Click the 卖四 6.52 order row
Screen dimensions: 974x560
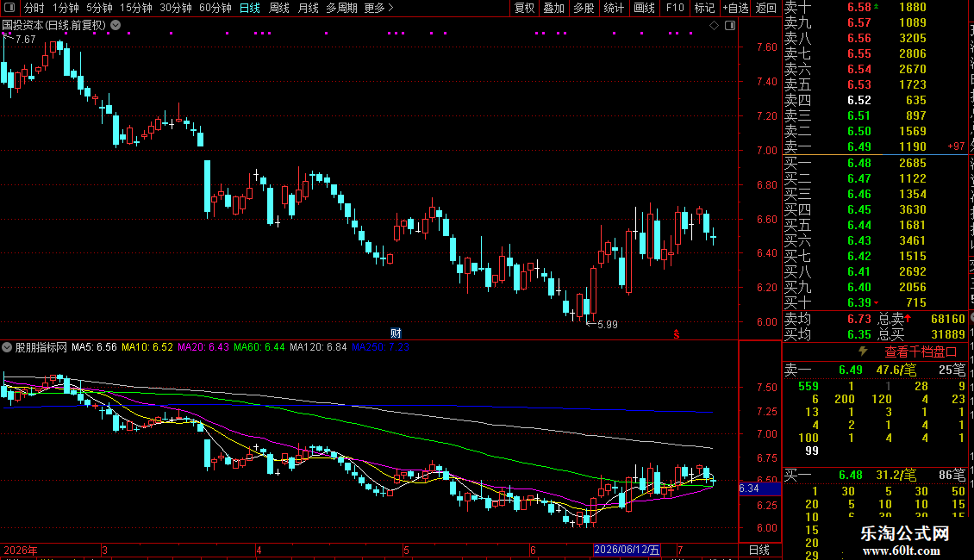875,100
